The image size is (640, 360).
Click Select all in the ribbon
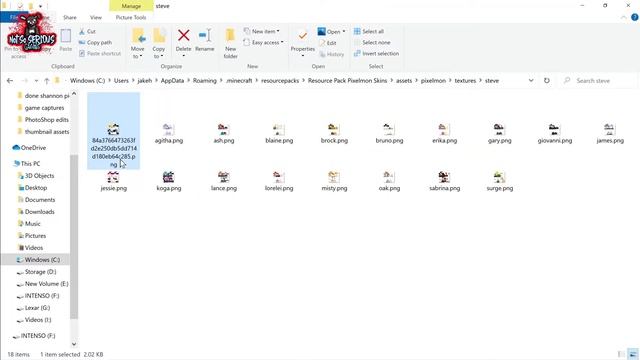click(369, 31)
